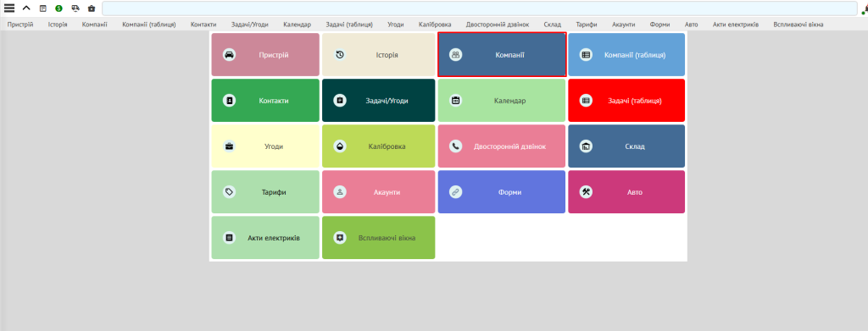Select Задачі (таблиця) in the menu bar
Viewport: 868px width, 331px height.
(x=349, y=25)
